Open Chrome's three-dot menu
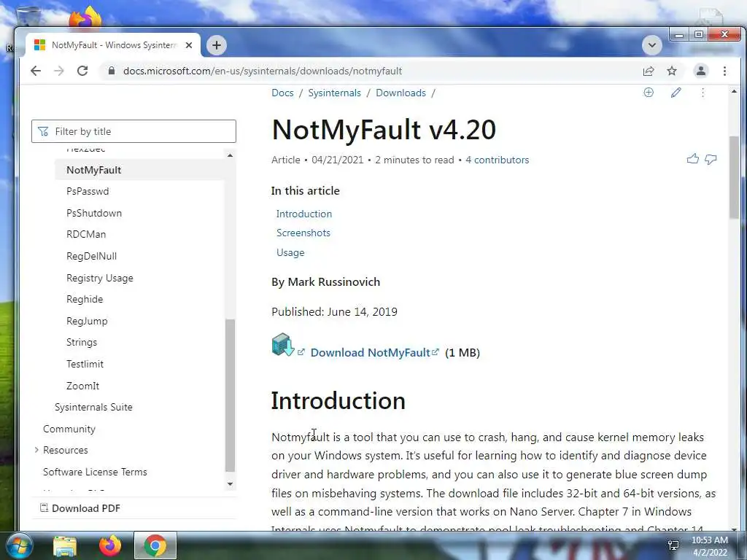Image resolution: width=747 pixels, height=560 pixels. [724, 71]
